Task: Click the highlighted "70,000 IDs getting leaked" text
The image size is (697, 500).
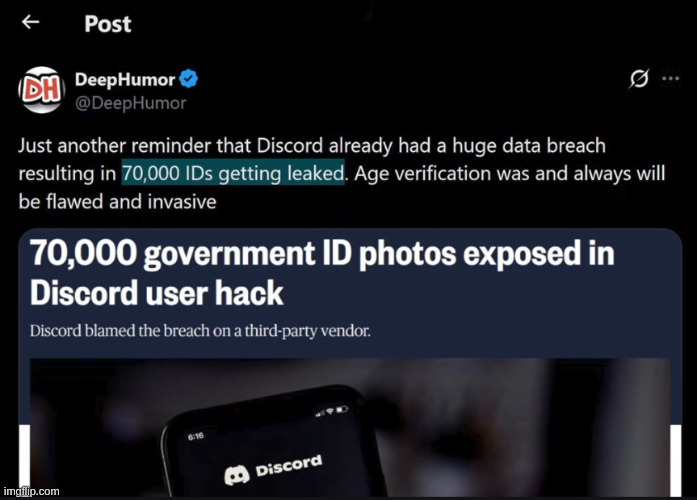Action: tap(233, 172)
